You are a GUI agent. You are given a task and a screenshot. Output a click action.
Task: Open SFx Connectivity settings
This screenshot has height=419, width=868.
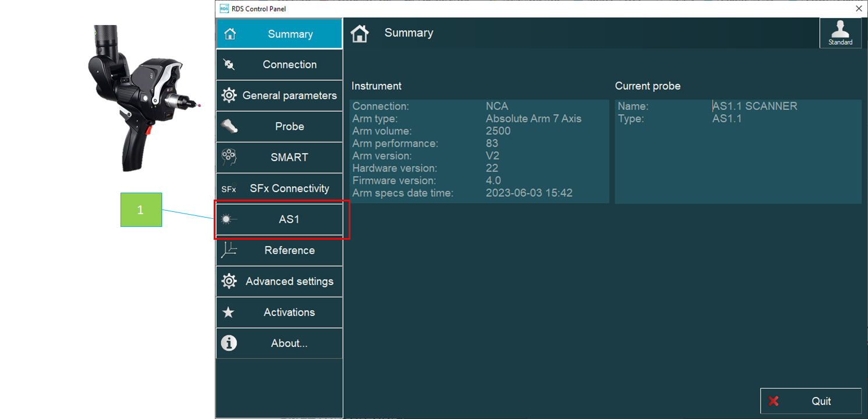point(279,189)
